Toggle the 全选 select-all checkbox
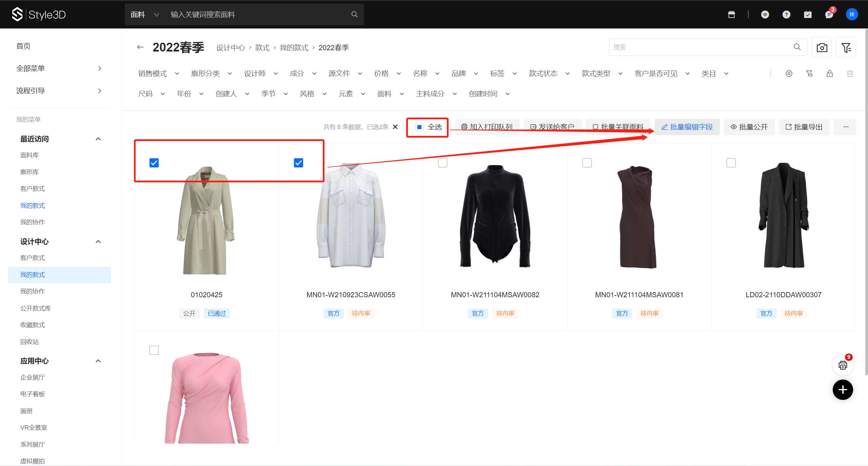Image resolution: width=868 pixels, height=466 pixels. (419, 127)
